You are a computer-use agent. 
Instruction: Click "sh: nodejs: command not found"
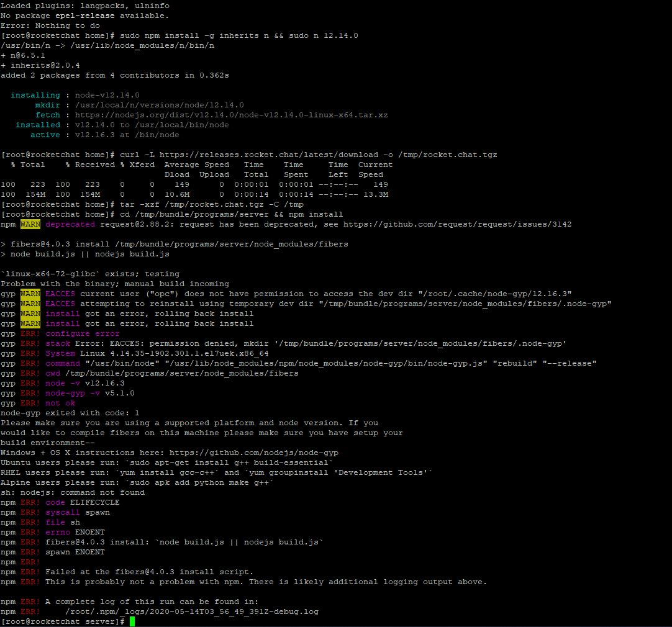pos(73,492)
